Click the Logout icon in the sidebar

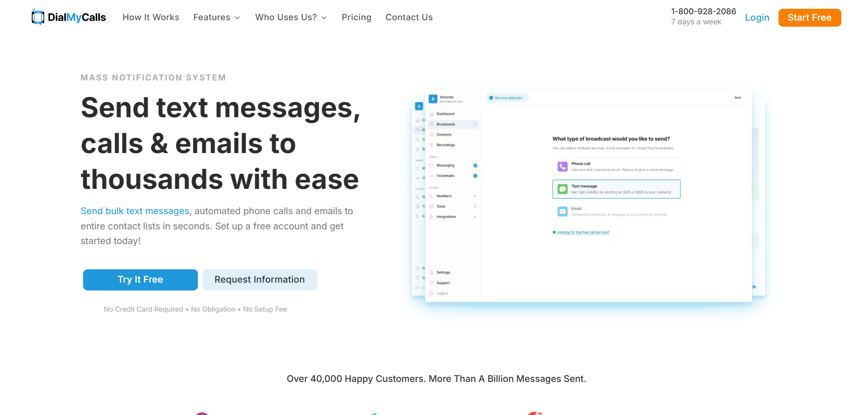click(x=431, y=293)
